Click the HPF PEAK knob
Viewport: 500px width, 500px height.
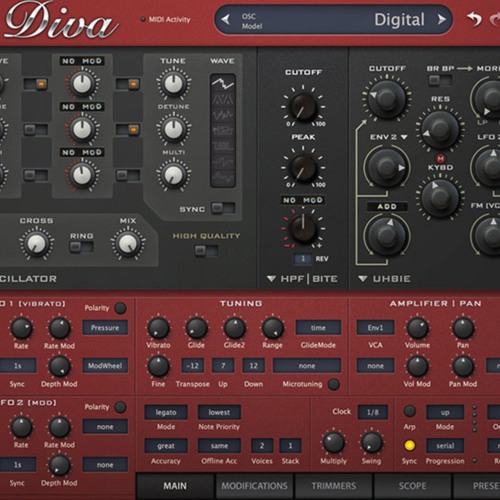[x=303, y=168]
